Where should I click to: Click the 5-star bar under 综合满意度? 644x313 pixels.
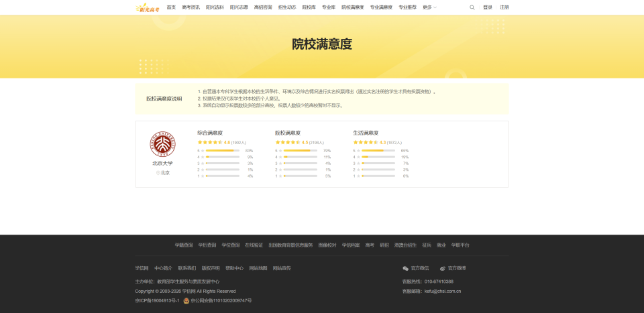tap(223, 151)
